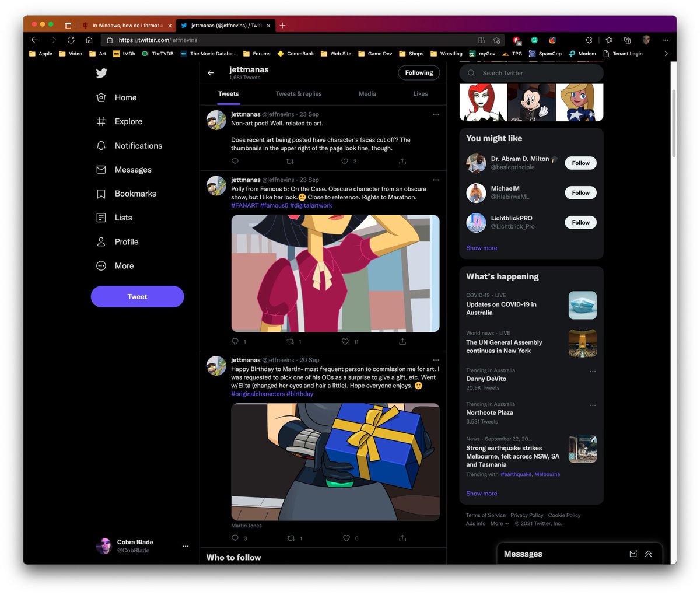Open the #birthday hashtag link
The height and width of the screenshot is (595, 700).
tap(300, 394)
